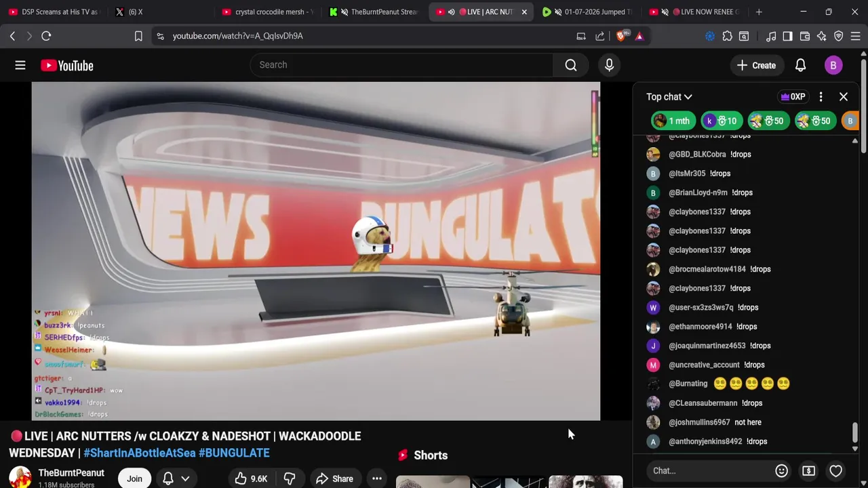Screen dimensions: 868x488
Task: Click the Create button
Action: pyautogui.click(x=756, y=65)
